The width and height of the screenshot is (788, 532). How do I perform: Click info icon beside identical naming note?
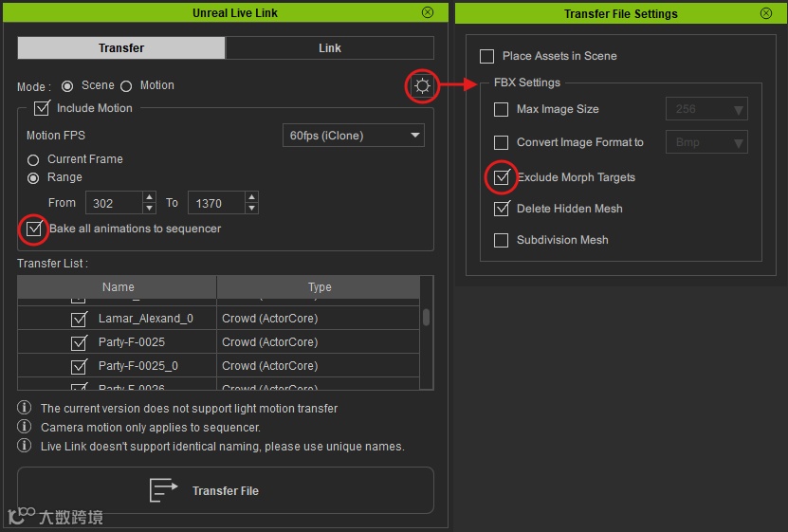(x=24, y=446)
